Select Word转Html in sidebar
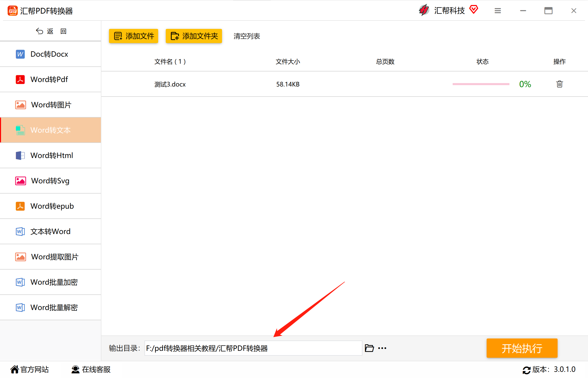This screenshot has width=588, height=378. [50, 156]
